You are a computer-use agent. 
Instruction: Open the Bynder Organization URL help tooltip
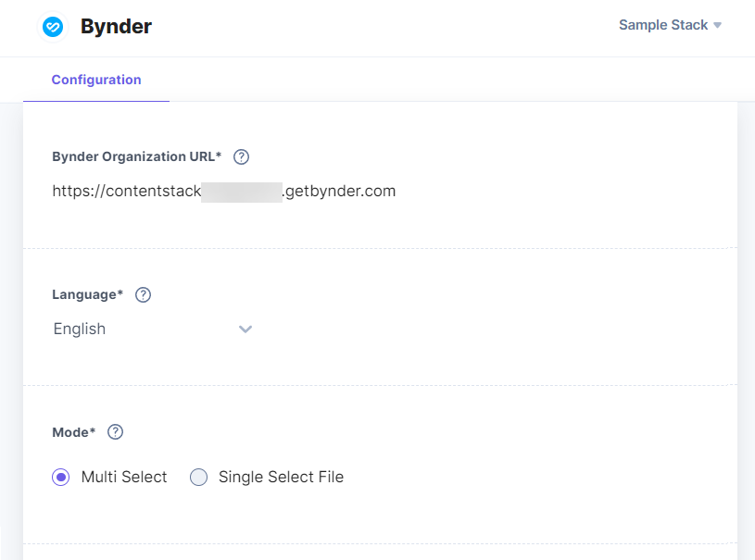[241, 156]
